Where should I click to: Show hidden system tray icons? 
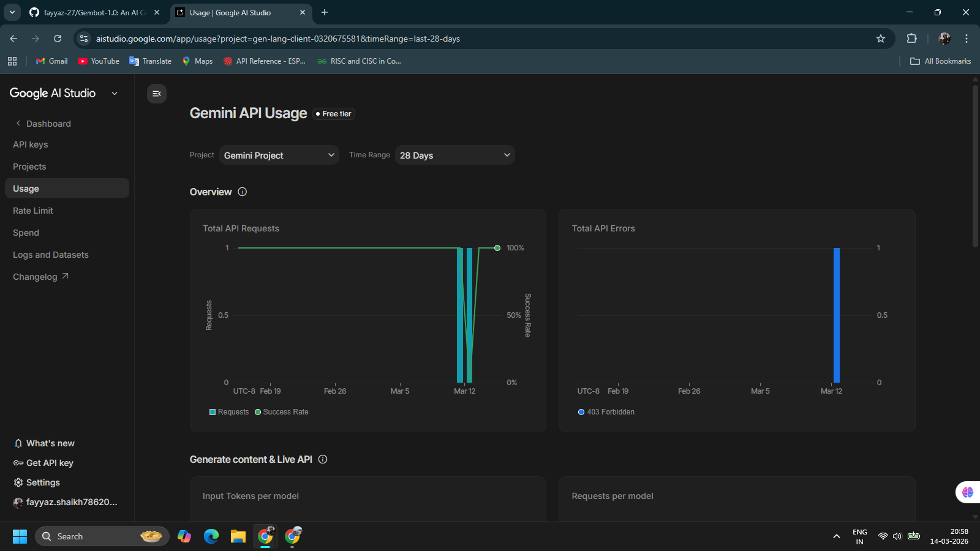click(x=837, y=536)
